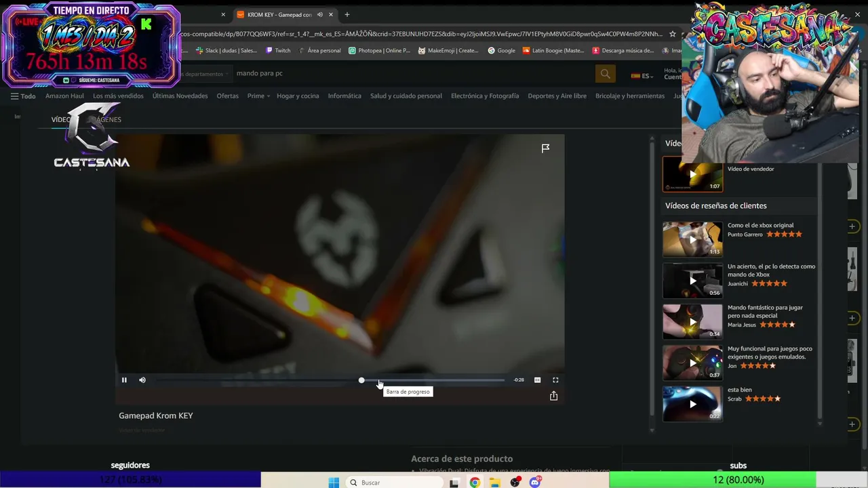Screen dimensions: 868x488
Task: Open the MakeEmoji bookmark
Action: point(448,50)
